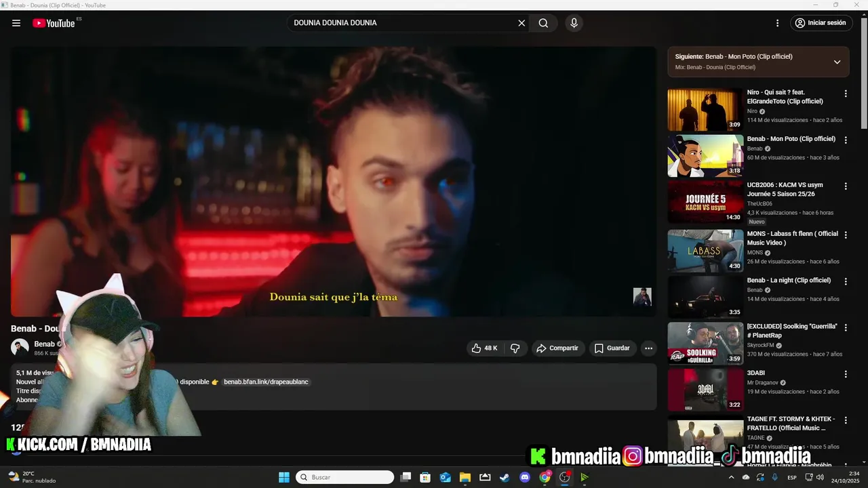Open Task View on the taskbar

pos(406,477)
